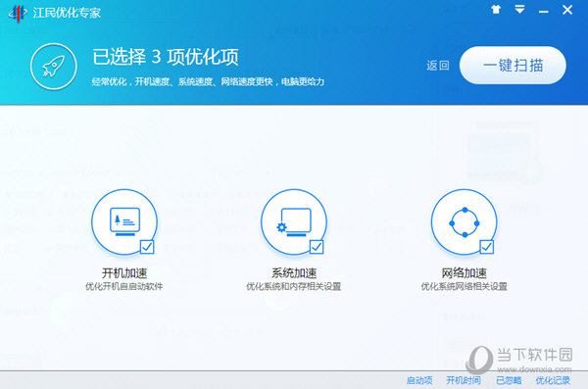Open the main menu dropdown arrow icon
The image size is (588, 389).
coord(519,10)
